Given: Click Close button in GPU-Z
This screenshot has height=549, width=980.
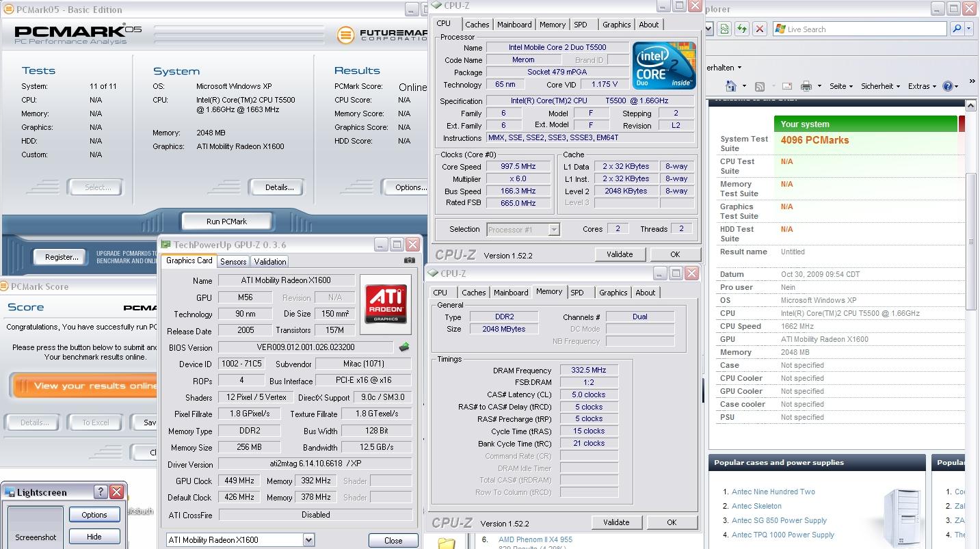Looking at the screenshot, I should pyautogui.click(x=393, y=540).
